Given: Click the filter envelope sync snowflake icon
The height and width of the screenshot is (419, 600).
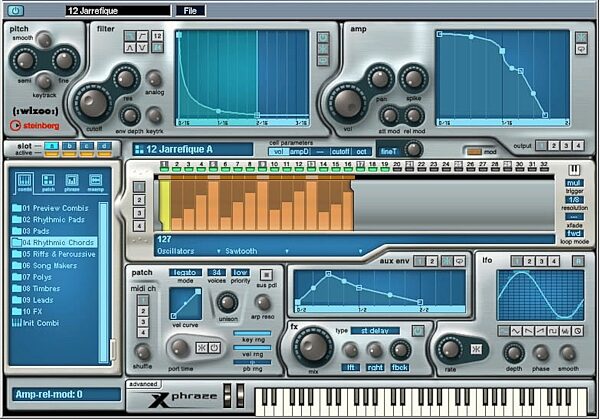Looking at the screenshot, I should click(x=323, y=49).
